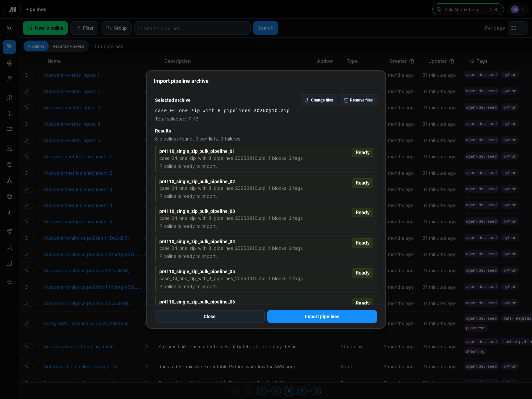This screenshot has width=532, height=399.
Task: Toggle the Deterministic pipeline example 18 switch
Action: (x=28, y=367)
